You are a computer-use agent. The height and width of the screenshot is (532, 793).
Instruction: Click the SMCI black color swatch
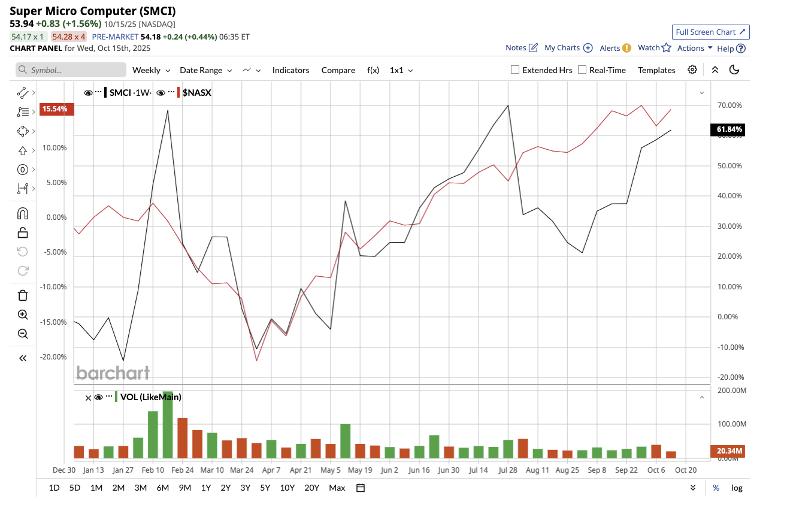point(106,93)
